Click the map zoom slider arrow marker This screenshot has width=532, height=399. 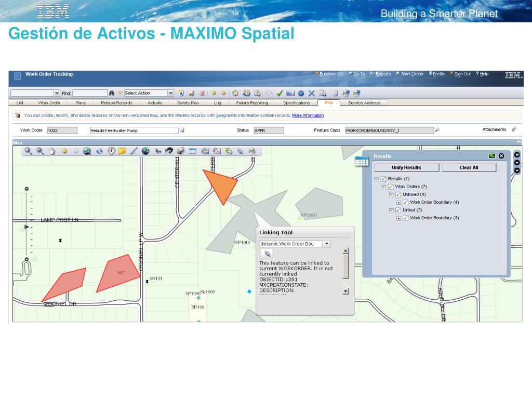tap(26, 227)
